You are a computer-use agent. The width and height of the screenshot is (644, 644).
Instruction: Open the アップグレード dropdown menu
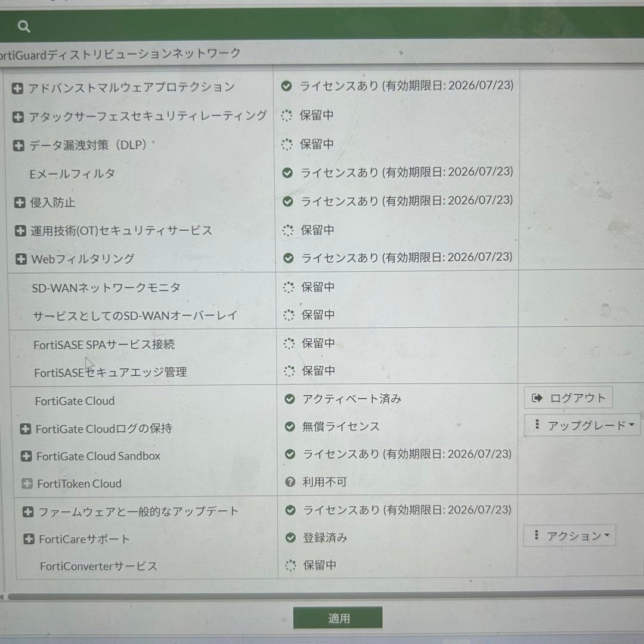[x=581, y=425]
